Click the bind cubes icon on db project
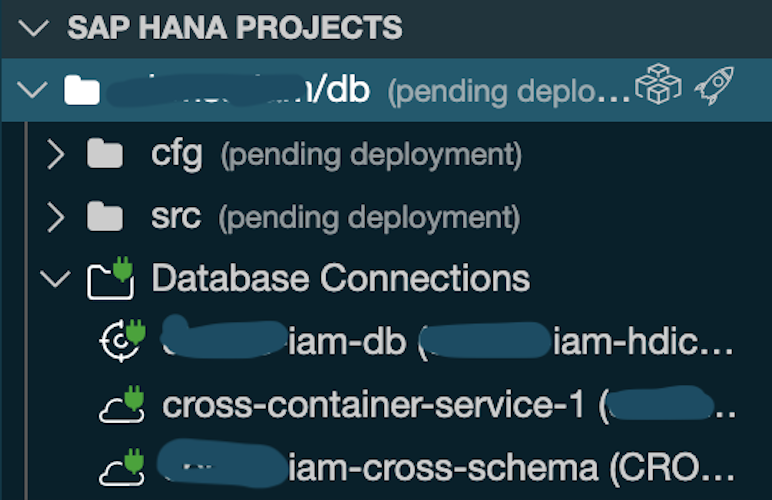772x500 pixels. [x=658, y=84]
